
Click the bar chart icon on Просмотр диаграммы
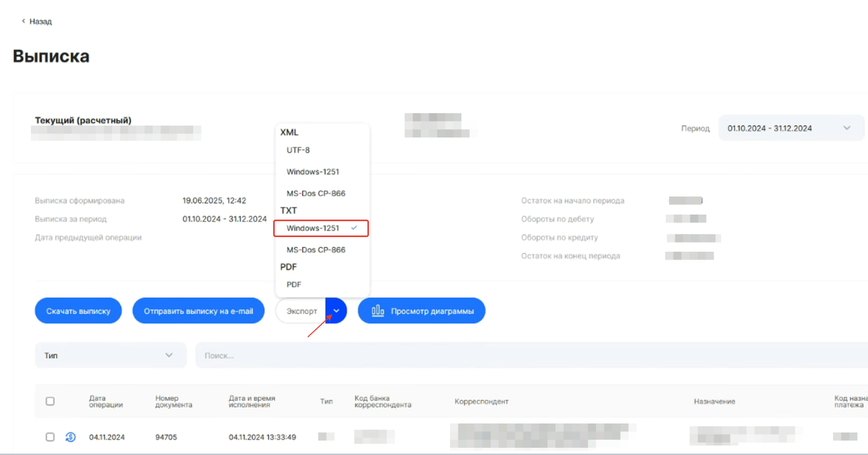coord(377,311)
